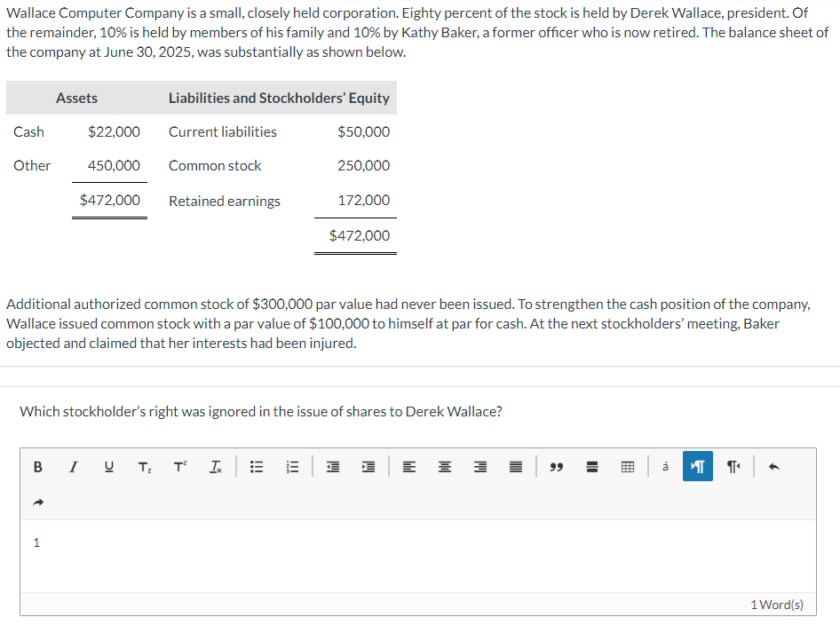Insert a numbered list
840x641 pixels.
[292, 466]
